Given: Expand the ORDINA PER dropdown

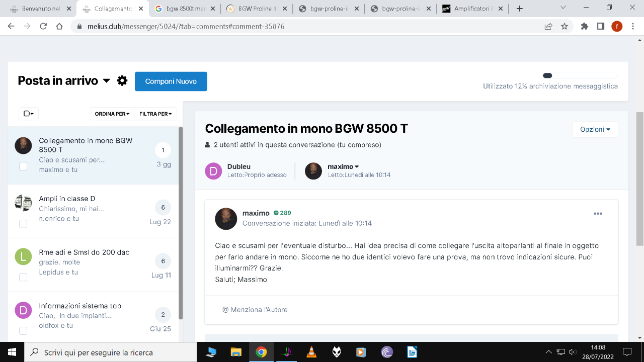Looking at the screenshot, I should [x=112, y=114].
